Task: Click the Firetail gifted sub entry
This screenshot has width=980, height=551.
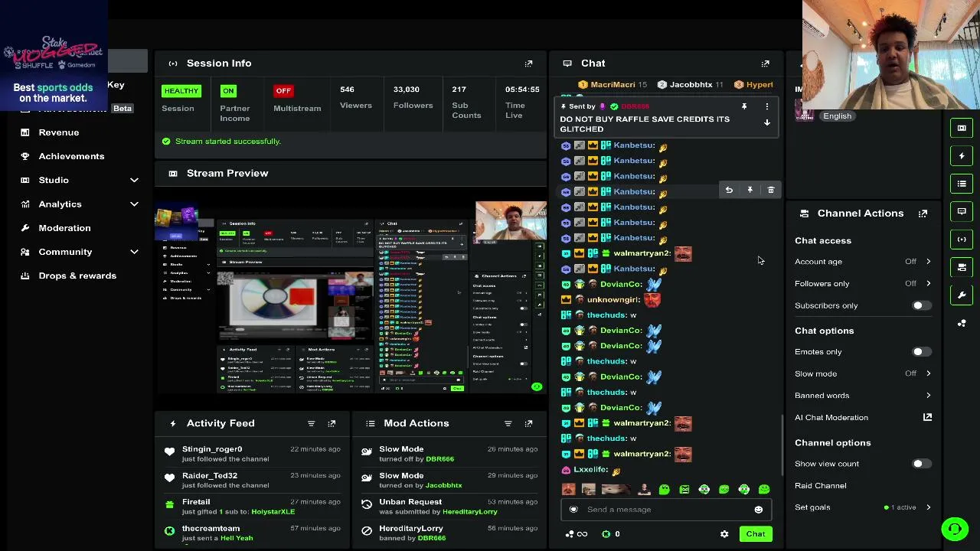Action: tap(252, 507)
